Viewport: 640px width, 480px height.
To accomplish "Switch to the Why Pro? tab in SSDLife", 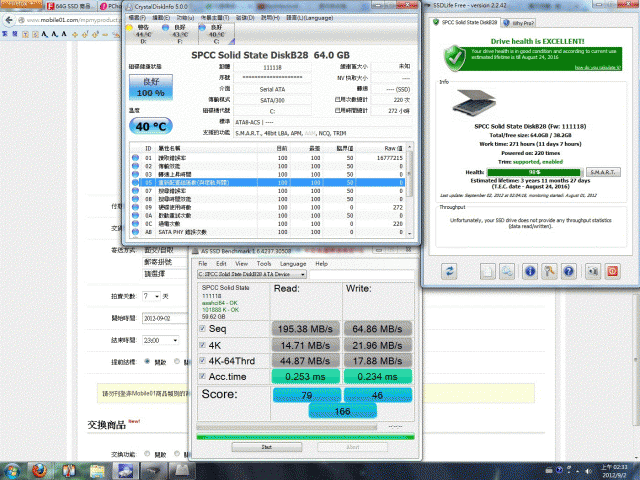I will point(519,23).
